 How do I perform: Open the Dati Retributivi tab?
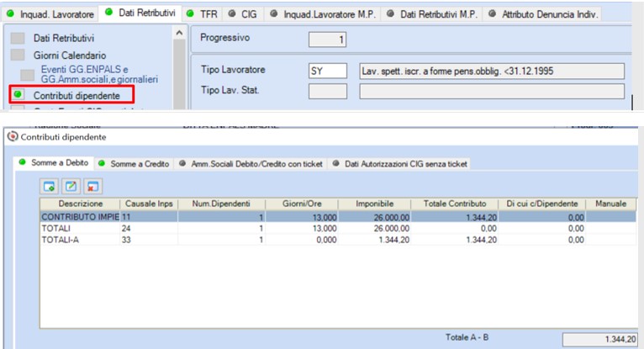click(x=140, y=13)
